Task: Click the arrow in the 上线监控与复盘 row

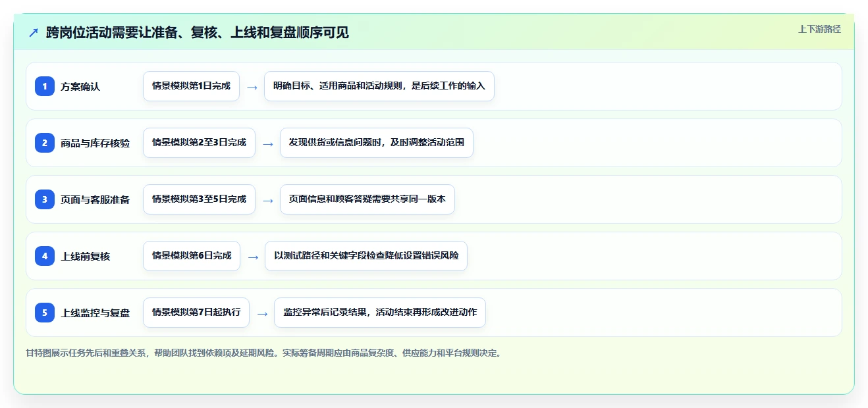Action: (262, 313)
